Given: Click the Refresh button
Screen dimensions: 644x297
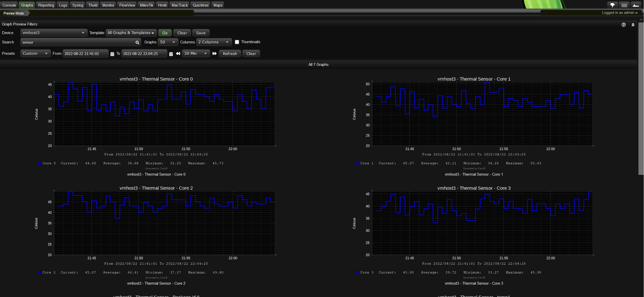Looking at the screenshot, I should (x=230, y=53).
